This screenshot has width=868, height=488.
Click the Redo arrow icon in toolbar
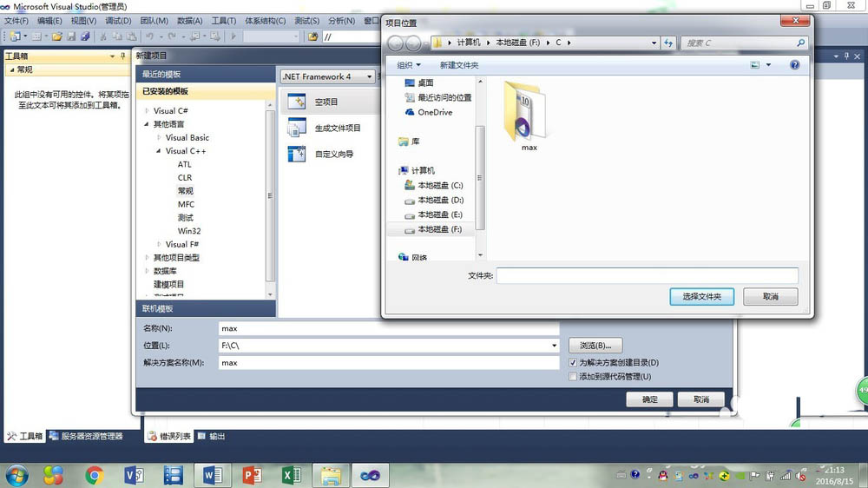[x=172, y=36]
